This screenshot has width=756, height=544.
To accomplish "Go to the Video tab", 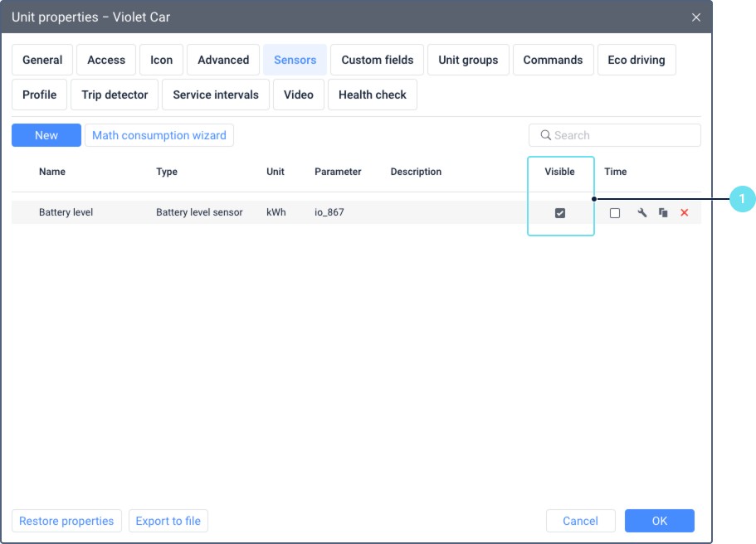I will [299, 95].
